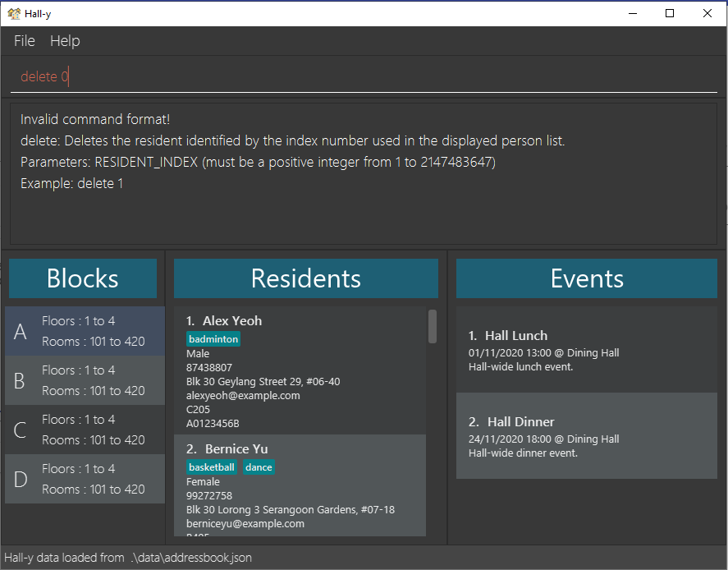Click the basketball tag on Bernice Yu
This screenshot has width=728, height=570.
[x=212, y=467]
